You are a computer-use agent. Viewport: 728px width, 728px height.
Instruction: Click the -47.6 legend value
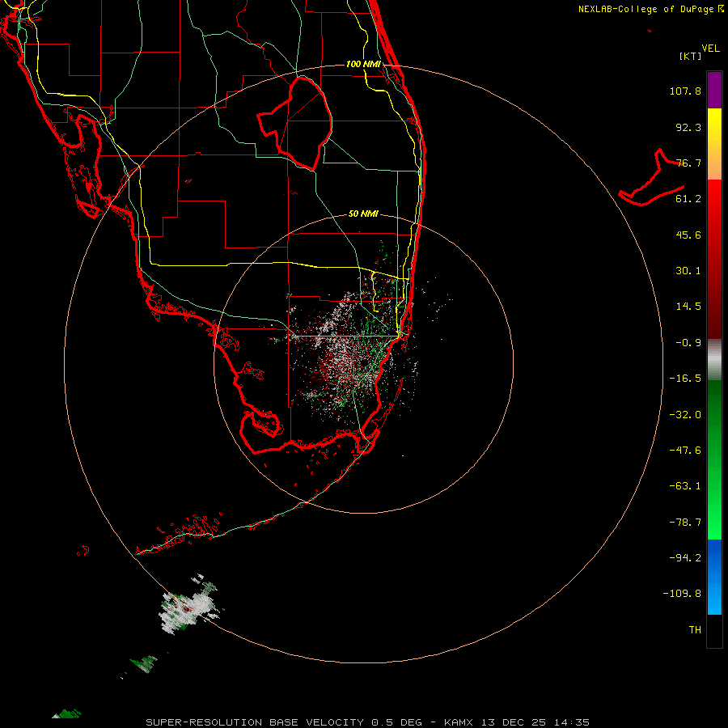click(685, 451)
